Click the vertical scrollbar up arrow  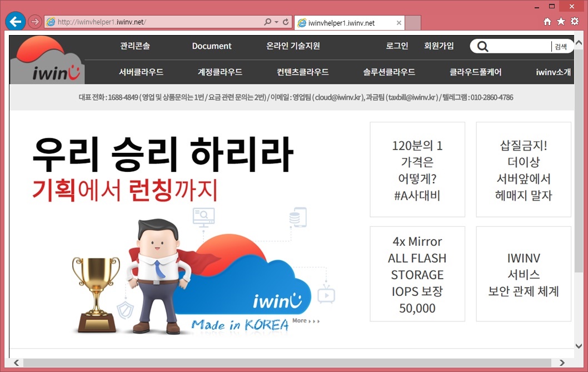pos(579,42)
